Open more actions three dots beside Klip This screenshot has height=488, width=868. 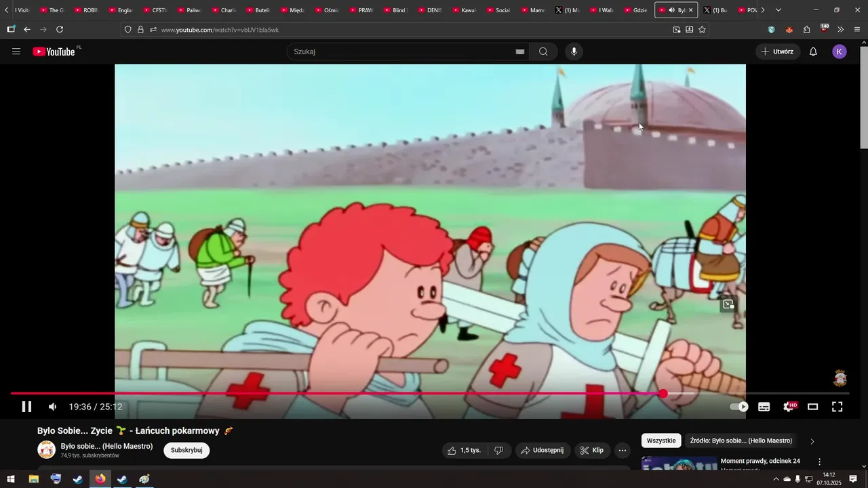pos(623,450)
